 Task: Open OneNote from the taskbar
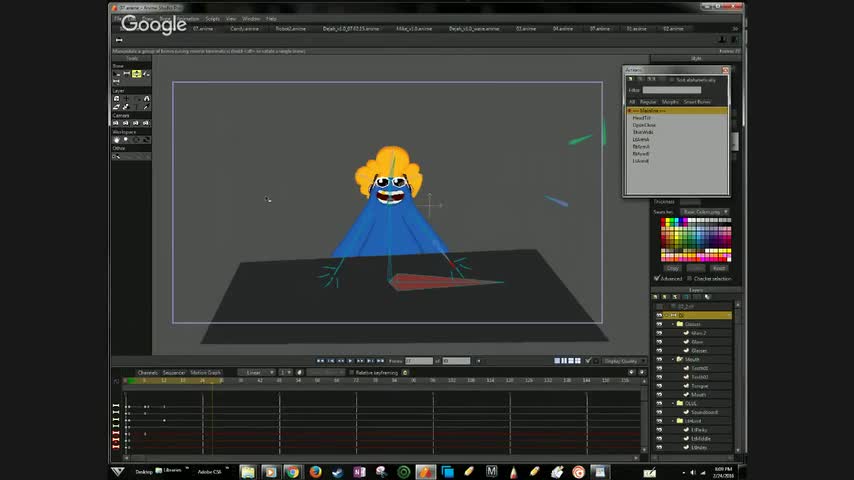click(x=359, y=472)
